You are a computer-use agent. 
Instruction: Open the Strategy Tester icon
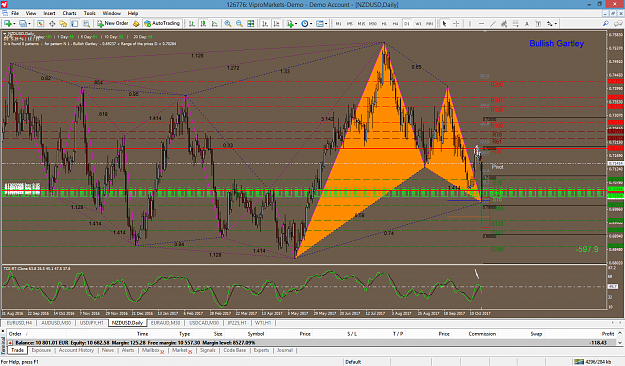tap(86, 24)
